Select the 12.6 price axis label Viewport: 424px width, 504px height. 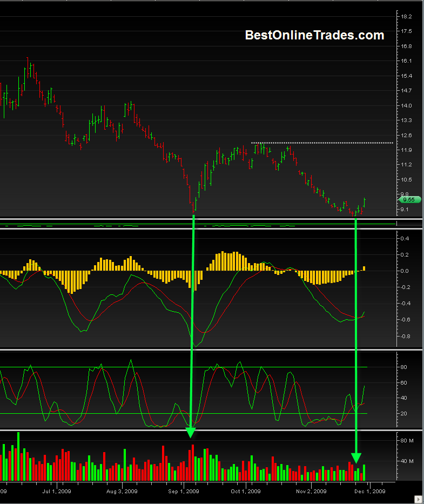click(406, 136)
